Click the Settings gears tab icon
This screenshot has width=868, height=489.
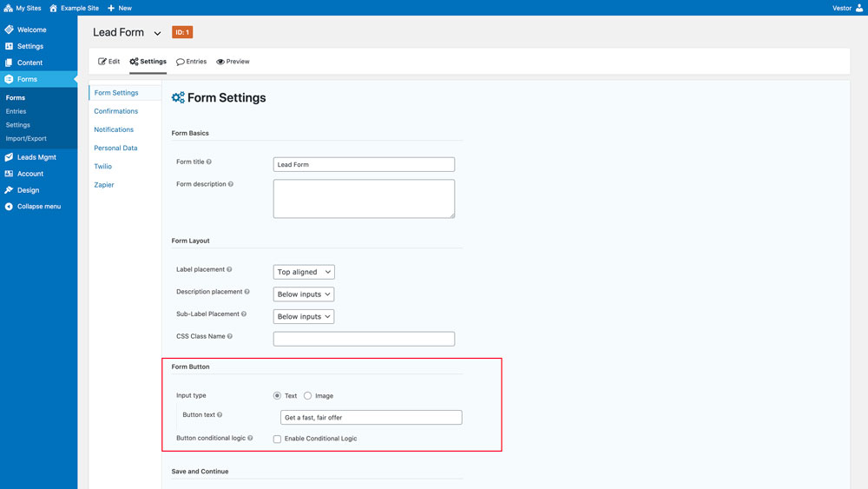click(x=134, y=62)
